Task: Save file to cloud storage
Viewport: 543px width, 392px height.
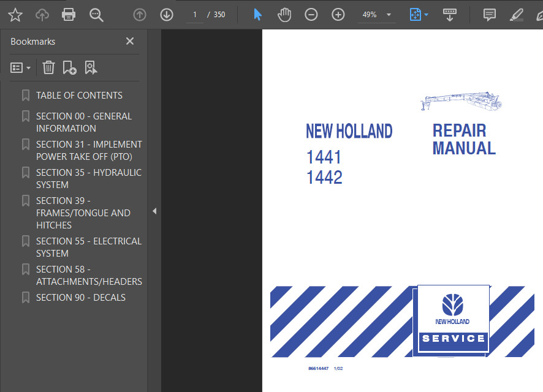Action: [42, 14]
